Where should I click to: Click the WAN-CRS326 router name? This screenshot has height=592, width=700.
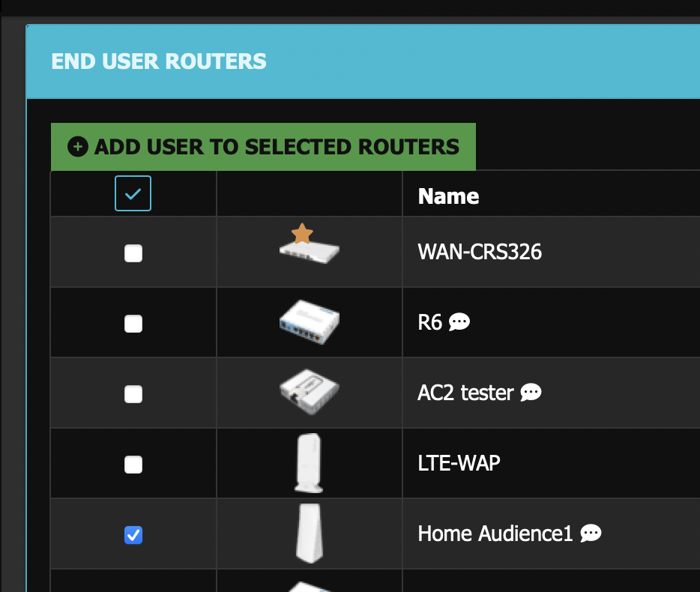[x=479, y=252]
